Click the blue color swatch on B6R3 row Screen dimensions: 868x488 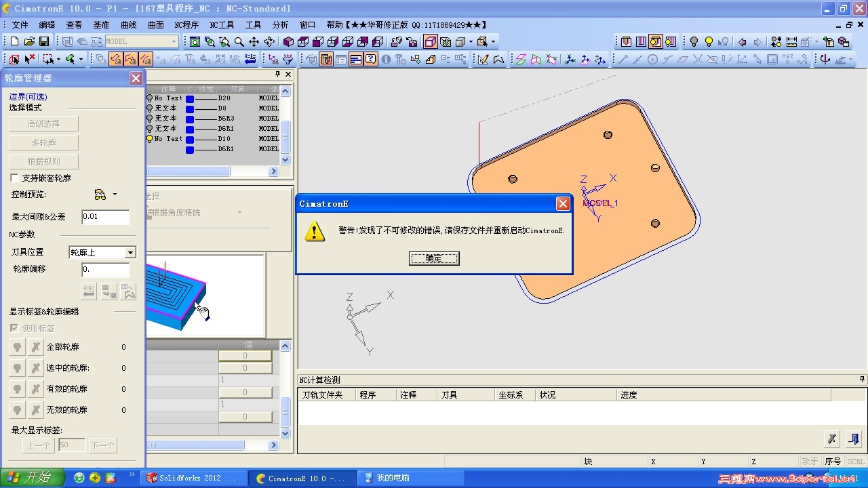click(x=190, y=119)
